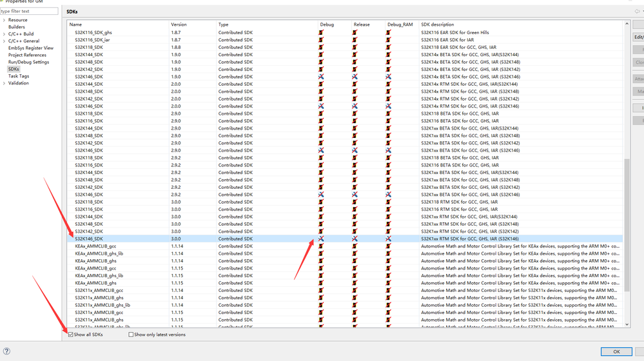Click Debug icon for S32K148_SDK version 2.0.0
This screenshot has height=361, width=644.
pyautogui.click(x=321, y=92)
